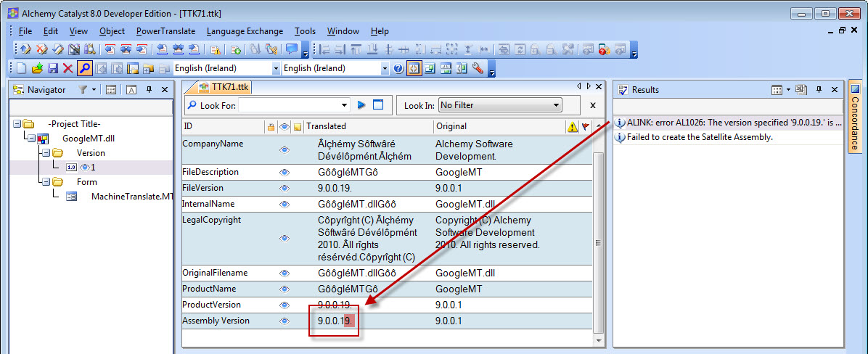
Task: Click the Navigator 'A' text view icon
Action: point(131,90)
